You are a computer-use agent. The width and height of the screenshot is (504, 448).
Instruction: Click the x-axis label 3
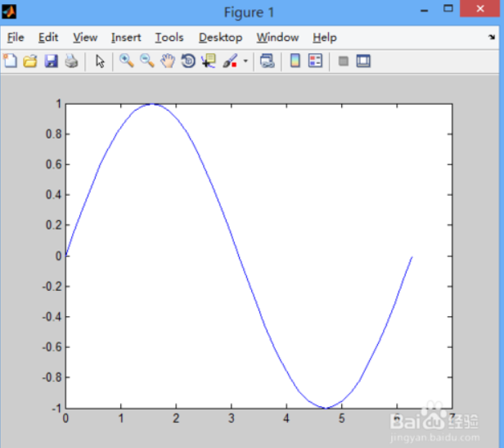coord(231,419)
